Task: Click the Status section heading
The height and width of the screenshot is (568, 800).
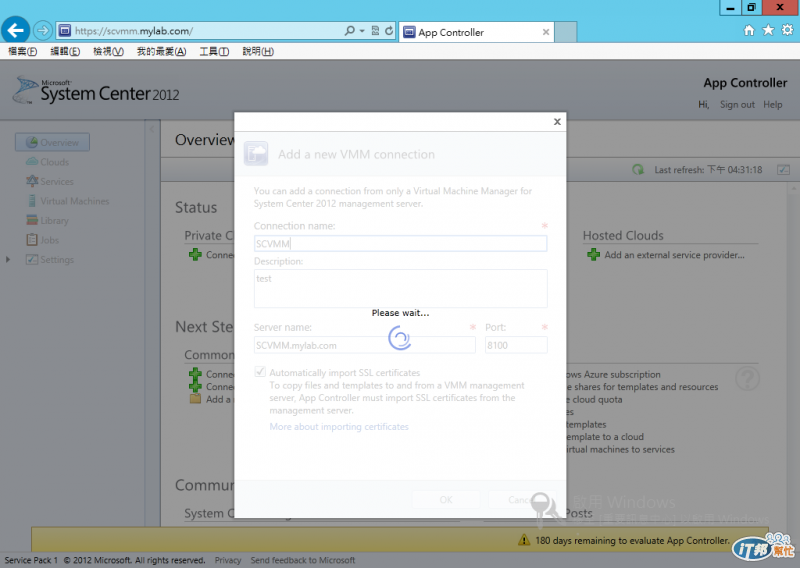Action: [196, 207]
